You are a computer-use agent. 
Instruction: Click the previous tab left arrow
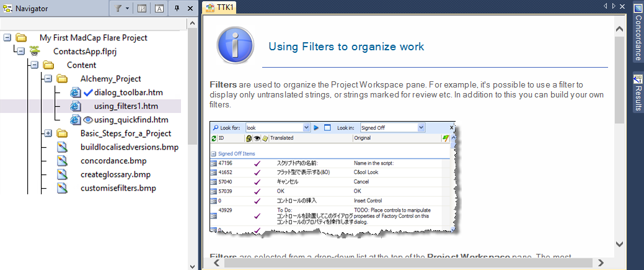click(x=606, y=6)
